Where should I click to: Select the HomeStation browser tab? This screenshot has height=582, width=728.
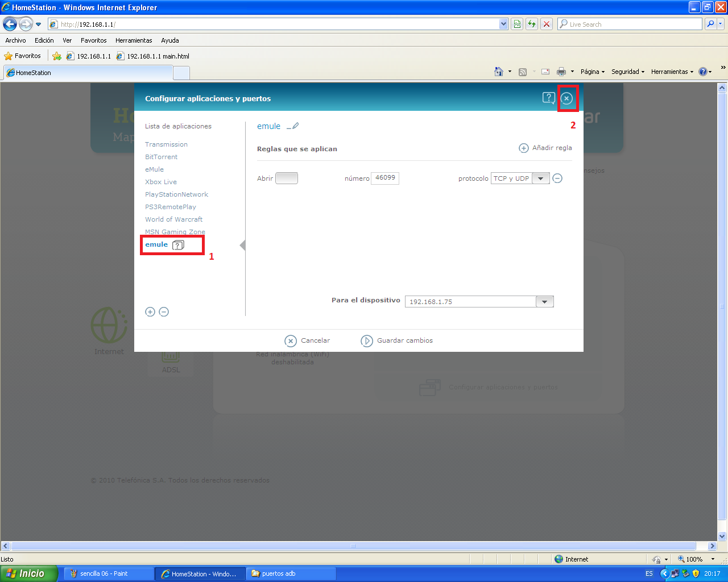point(88,73)
